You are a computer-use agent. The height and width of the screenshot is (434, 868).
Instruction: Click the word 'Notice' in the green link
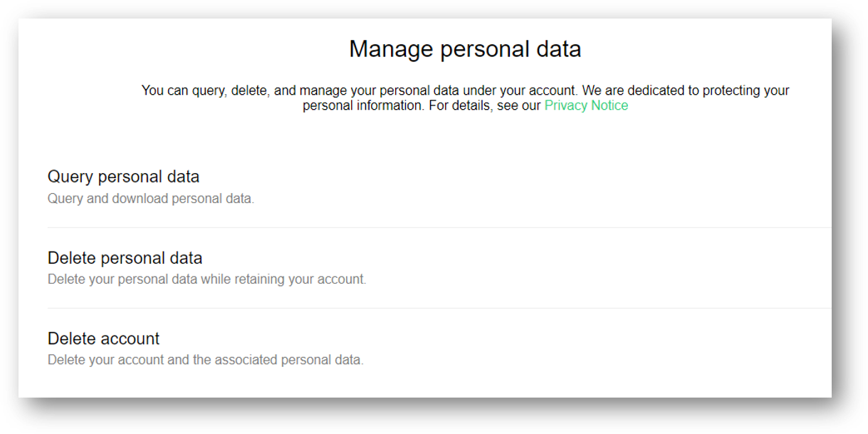[x=608, y=105]
